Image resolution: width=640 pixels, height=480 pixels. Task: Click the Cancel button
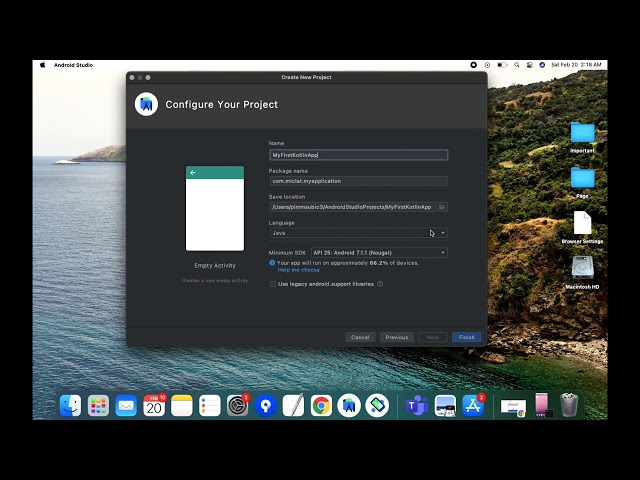pyautogui.click(x=360, y=337)
